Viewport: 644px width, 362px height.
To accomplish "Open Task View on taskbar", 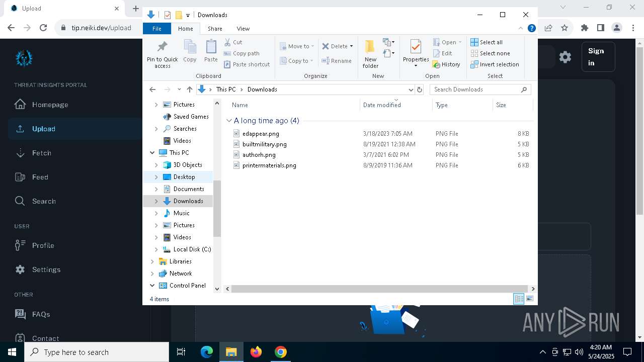I will coord(181,352).
